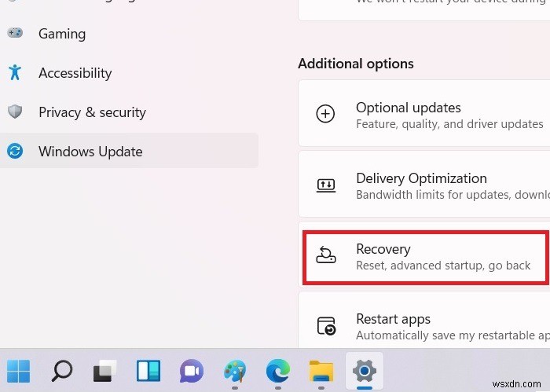550x392 pixels.
Task: Click the Settings gear in taskbar
Action: (x=365, y=371)
